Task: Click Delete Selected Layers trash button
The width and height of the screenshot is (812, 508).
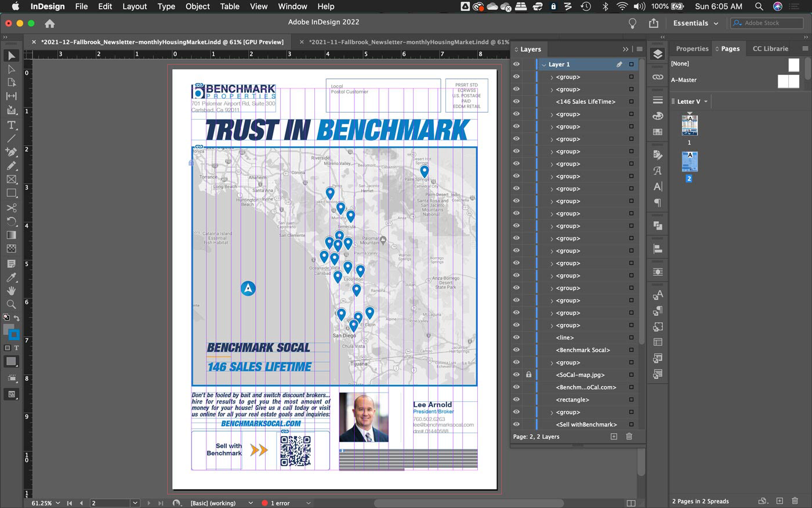Action: [x=629, y=437]
